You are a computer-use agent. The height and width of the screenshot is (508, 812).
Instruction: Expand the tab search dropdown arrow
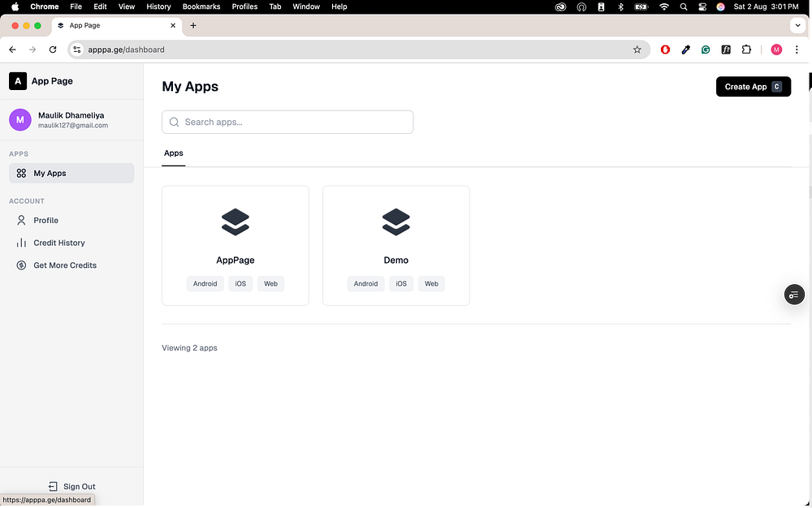(797, 25)
